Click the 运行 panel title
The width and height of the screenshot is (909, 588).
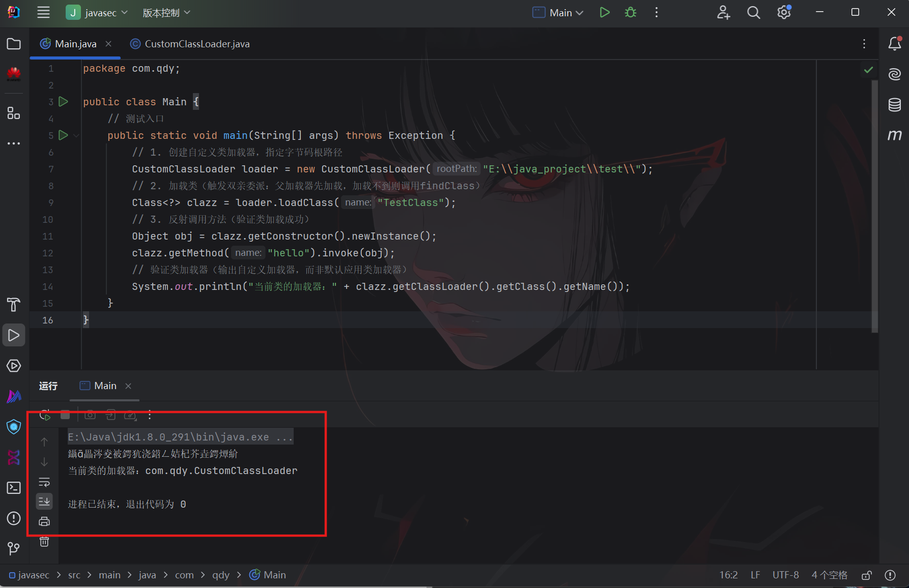[48, 386]
